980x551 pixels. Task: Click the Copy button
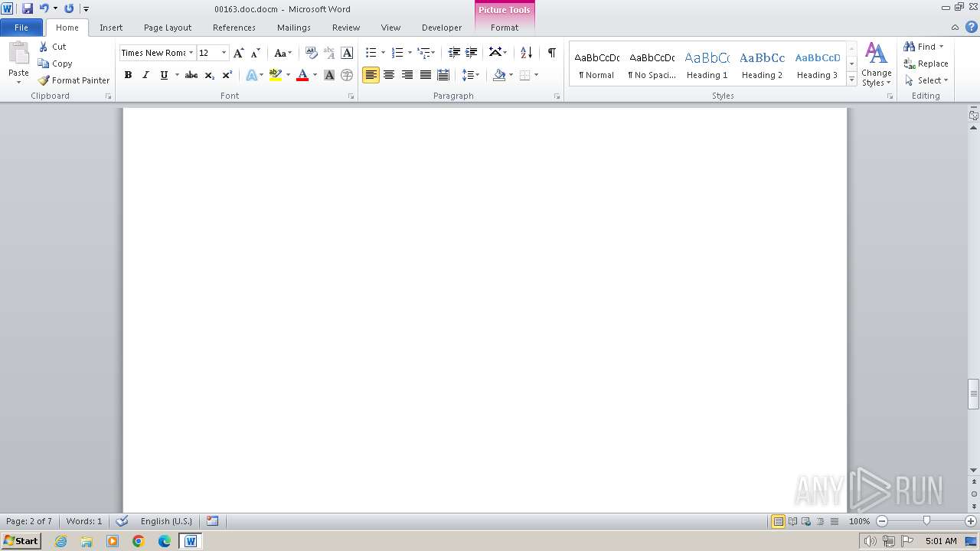(55, 64)
